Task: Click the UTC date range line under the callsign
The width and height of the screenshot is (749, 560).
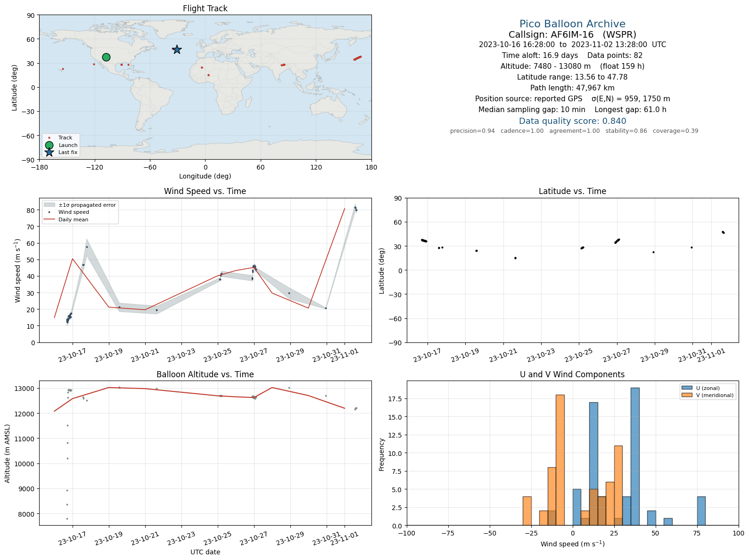Action: [572, 45]
